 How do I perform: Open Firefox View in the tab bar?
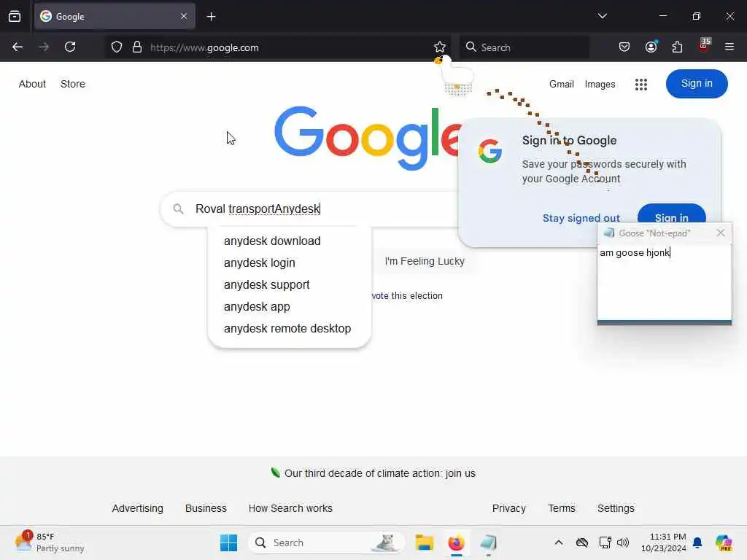coord(15,17)
